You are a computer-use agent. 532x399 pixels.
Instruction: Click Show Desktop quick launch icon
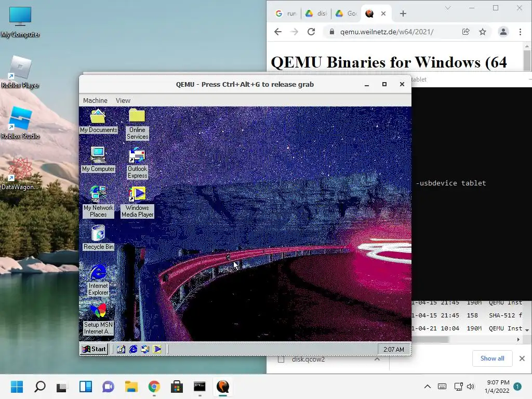(x=121, y=349)
